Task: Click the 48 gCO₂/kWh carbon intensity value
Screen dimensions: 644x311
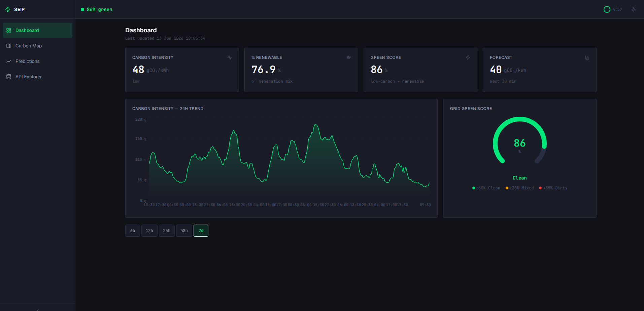Action: click(150, 70)
